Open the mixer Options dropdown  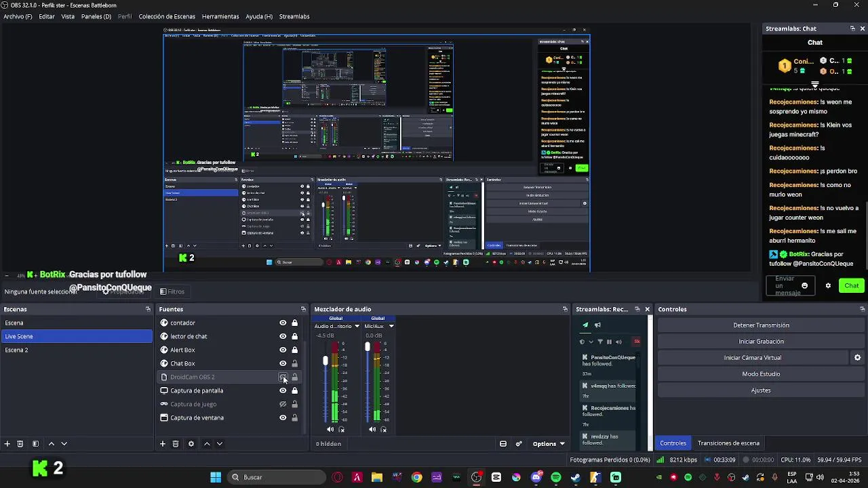(x=549, y=444)
